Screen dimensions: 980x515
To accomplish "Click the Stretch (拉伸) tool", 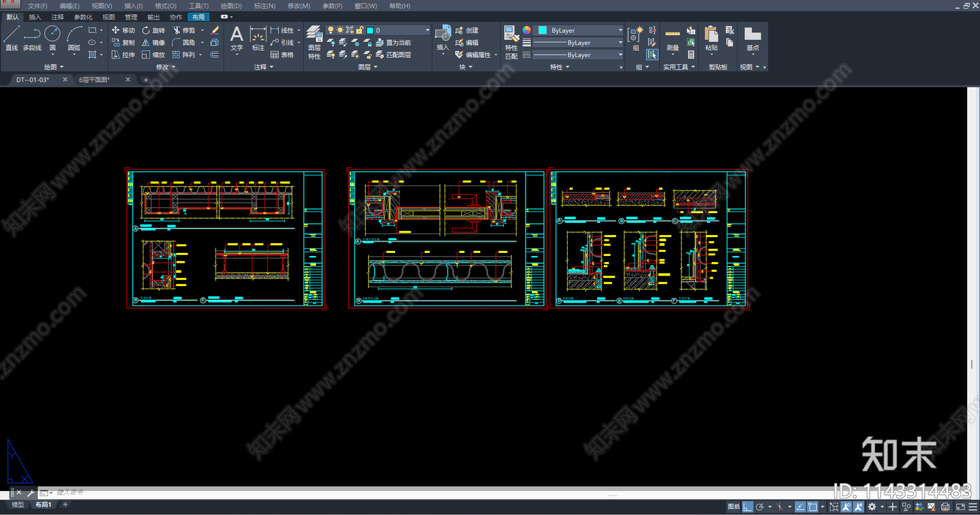I will coord(123,55).
